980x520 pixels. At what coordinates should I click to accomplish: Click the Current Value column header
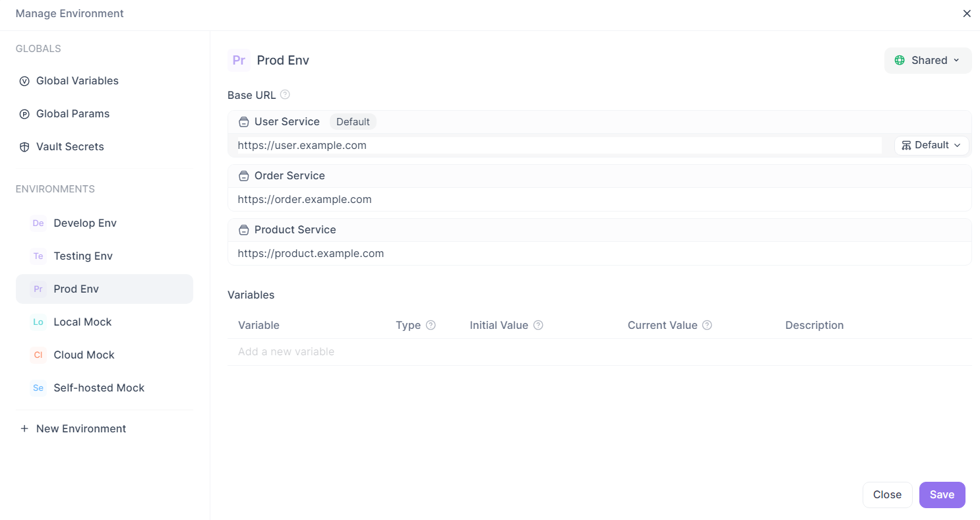(x=662, y=325)
